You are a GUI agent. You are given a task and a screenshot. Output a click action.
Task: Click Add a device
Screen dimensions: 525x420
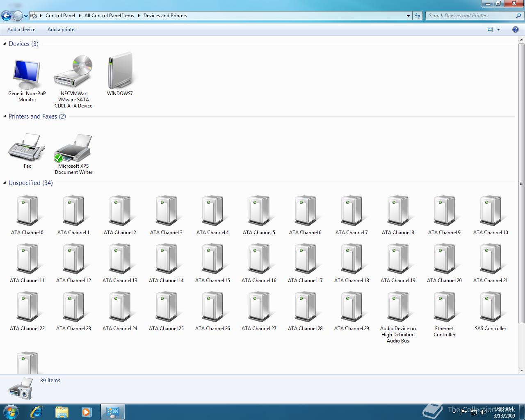click(x=21, y=30)
